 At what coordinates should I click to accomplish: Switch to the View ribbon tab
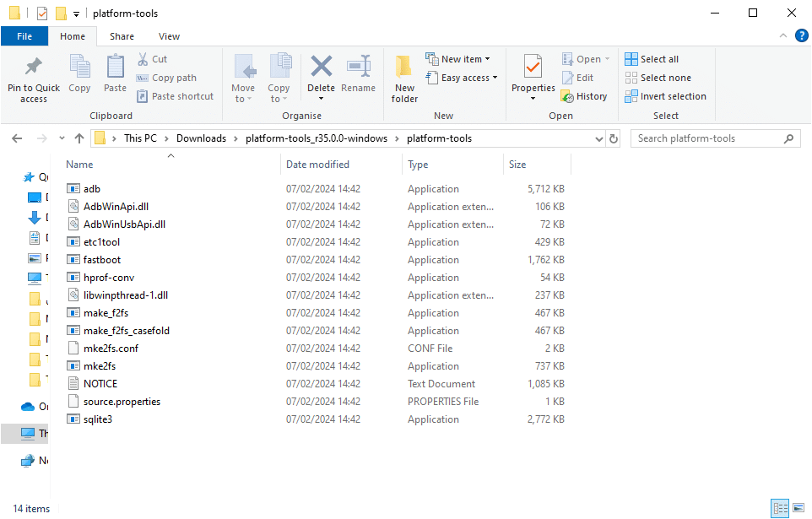point(169,36)
